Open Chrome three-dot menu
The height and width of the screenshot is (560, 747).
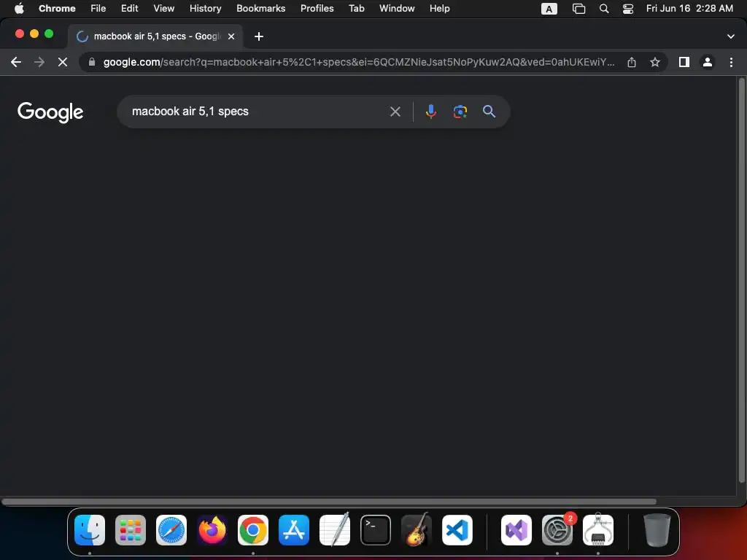coord(731,62)
